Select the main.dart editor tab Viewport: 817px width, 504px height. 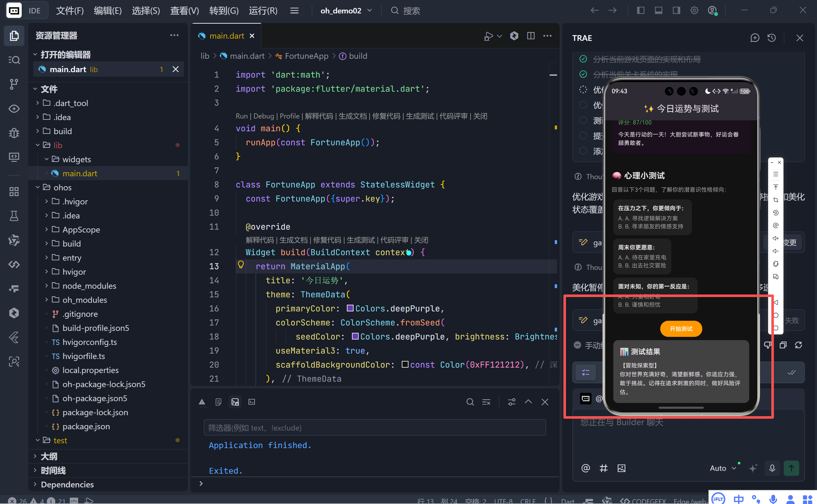tap(226, 36)
